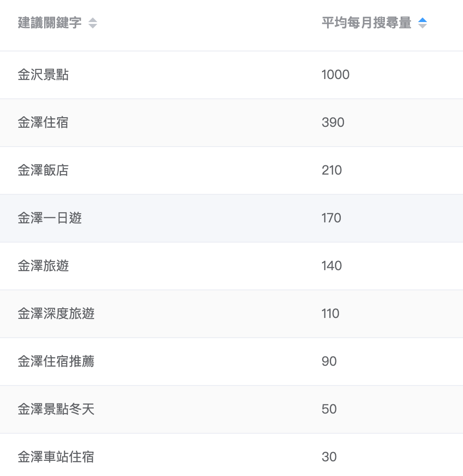Choose the 金澤一日遊 keyword row
This screenshot has height=476, width=463.
50,218
